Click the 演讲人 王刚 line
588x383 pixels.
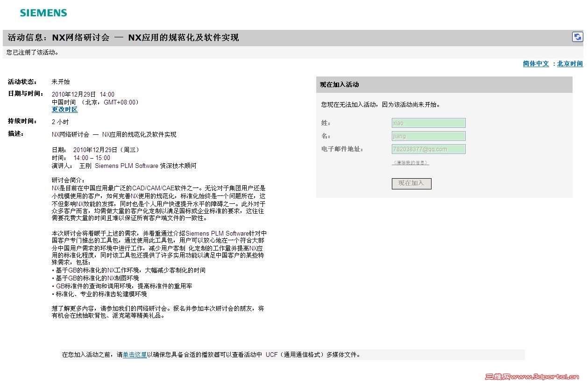pos(124,166)
